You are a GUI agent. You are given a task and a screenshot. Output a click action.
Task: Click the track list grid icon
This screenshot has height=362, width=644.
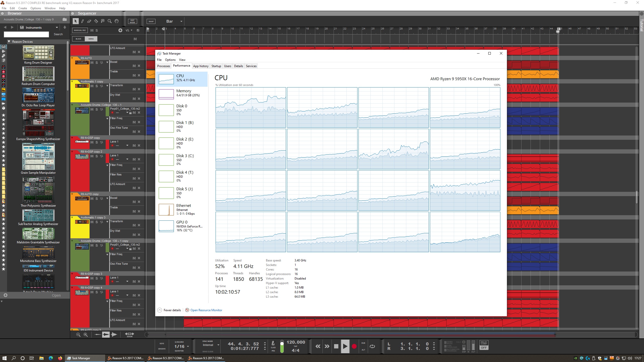tap(138, 30)
